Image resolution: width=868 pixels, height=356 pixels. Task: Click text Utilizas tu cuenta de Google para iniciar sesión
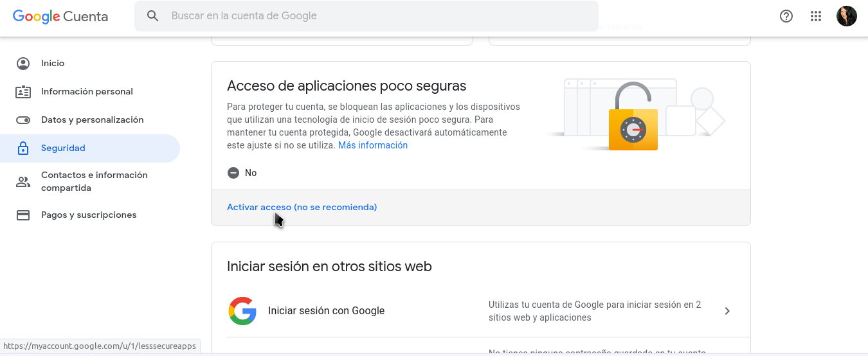(595, 311)
